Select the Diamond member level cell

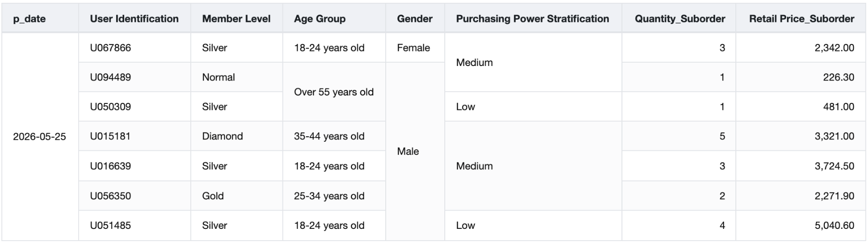tap(237, 136)
